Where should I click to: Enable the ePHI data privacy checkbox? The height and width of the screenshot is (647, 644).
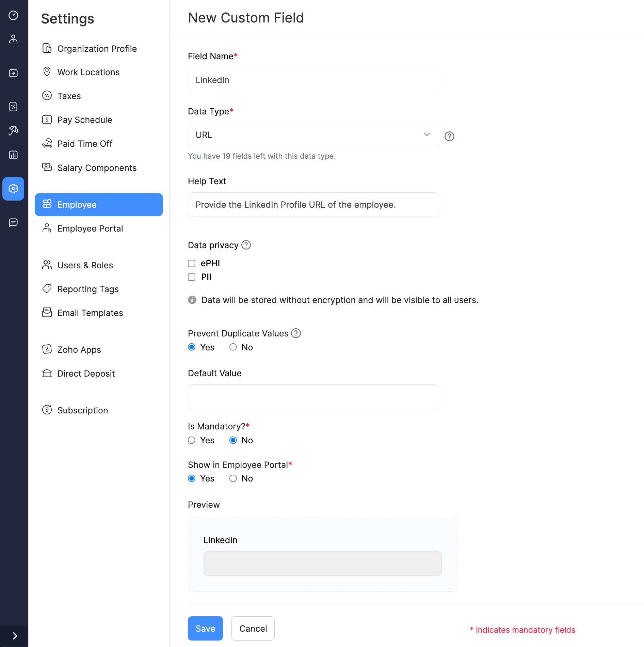tap(192, 263)
